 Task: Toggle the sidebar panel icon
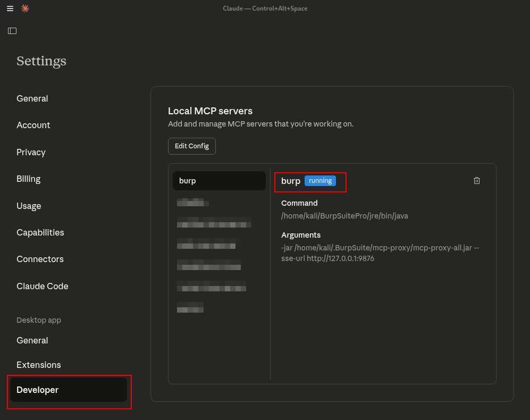point(12,31)
